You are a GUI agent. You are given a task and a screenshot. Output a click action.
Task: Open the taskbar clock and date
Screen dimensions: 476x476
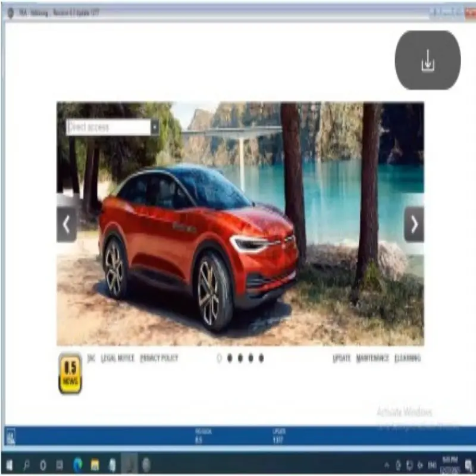450,464
